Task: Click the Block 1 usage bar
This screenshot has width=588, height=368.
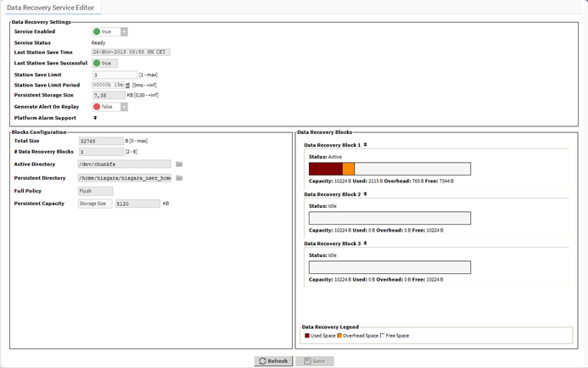Action: 389,170
